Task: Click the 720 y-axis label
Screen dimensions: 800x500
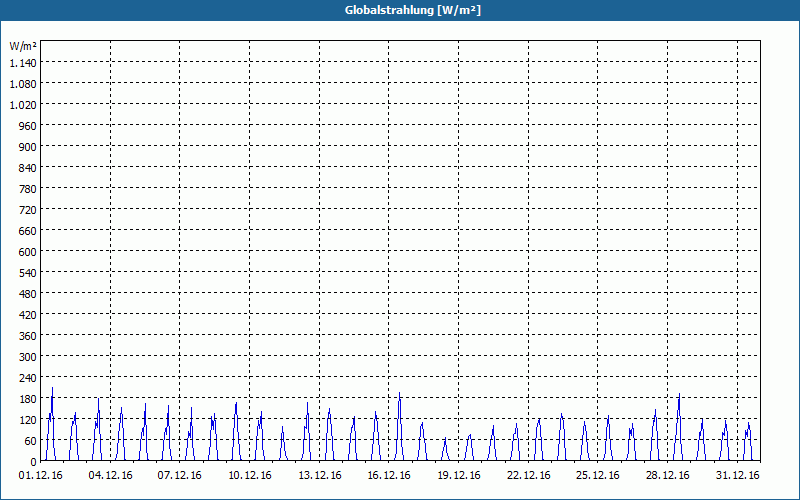Action: 28,210
